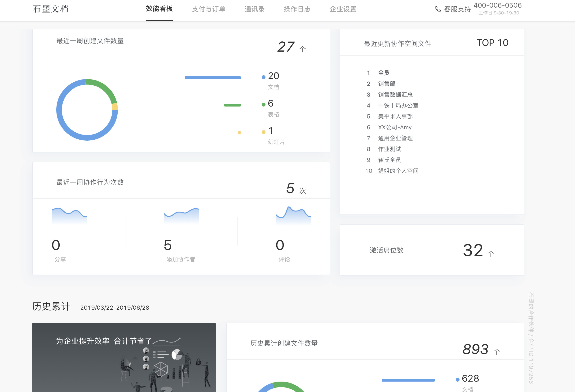This screenshot has height=392, width=575.
Task: Open the 支付与订单 tab
Action: tap(208, 9)
